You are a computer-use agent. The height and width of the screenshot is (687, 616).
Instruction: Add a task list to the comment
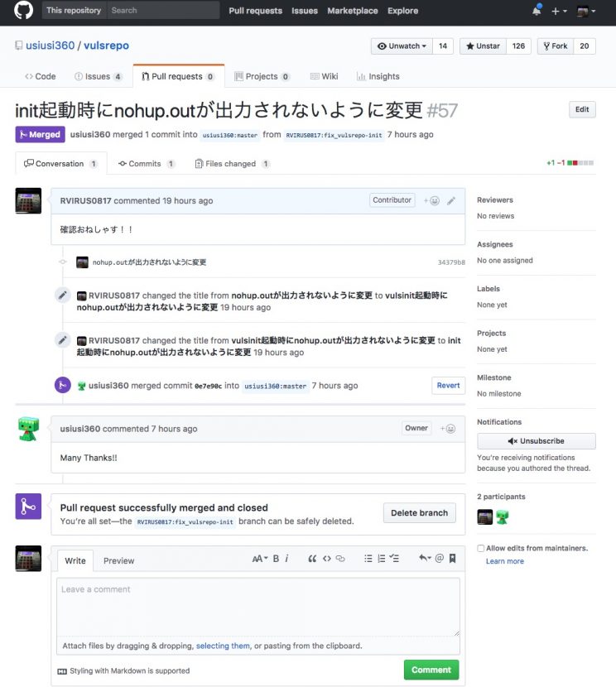pyautogui.click(x=394, y=560)
